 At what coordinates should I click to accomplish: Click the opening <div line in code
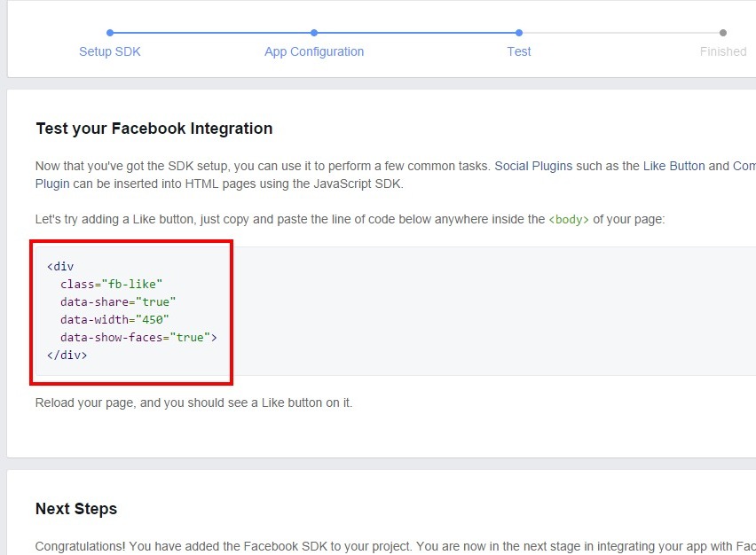[x=60, y=267]
